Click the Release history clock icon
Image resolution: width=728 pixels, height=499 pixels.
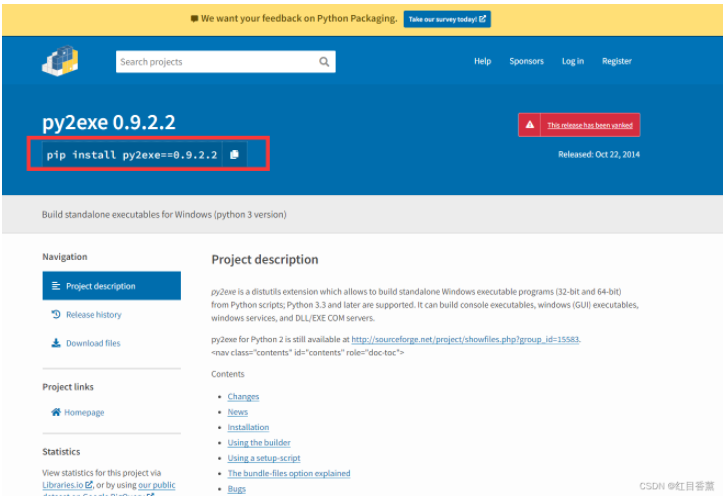click(56, 315)
